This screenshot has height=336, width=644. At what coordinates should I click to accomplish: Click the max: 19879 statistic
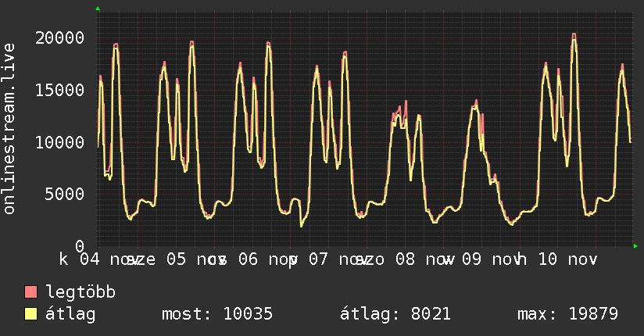click(567, 314)
